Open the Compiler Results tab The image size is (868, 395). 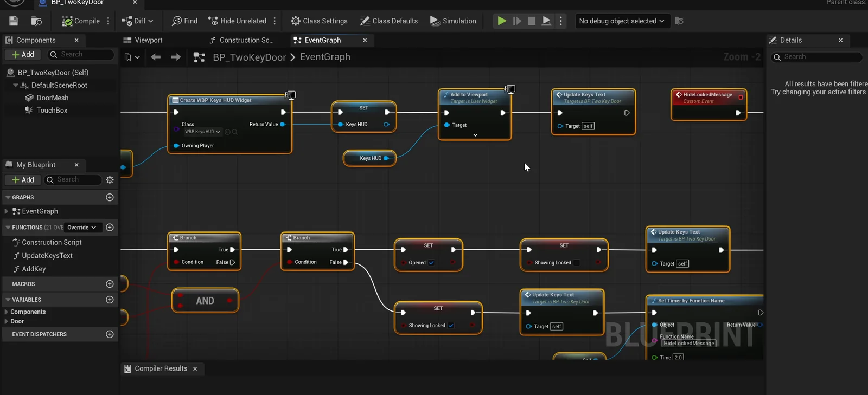tap(161, 368)
